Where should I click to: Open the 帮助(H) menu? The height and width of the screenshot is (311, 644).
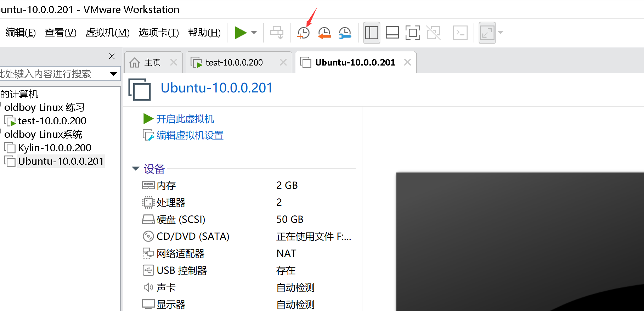(x=204, y=33)
